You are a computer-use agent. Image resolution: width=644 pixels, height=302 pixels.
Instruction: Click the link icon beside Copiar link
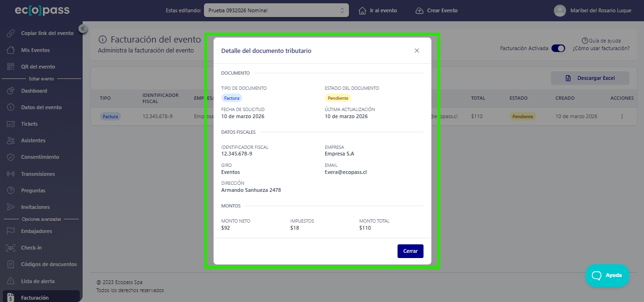[11, 34]
